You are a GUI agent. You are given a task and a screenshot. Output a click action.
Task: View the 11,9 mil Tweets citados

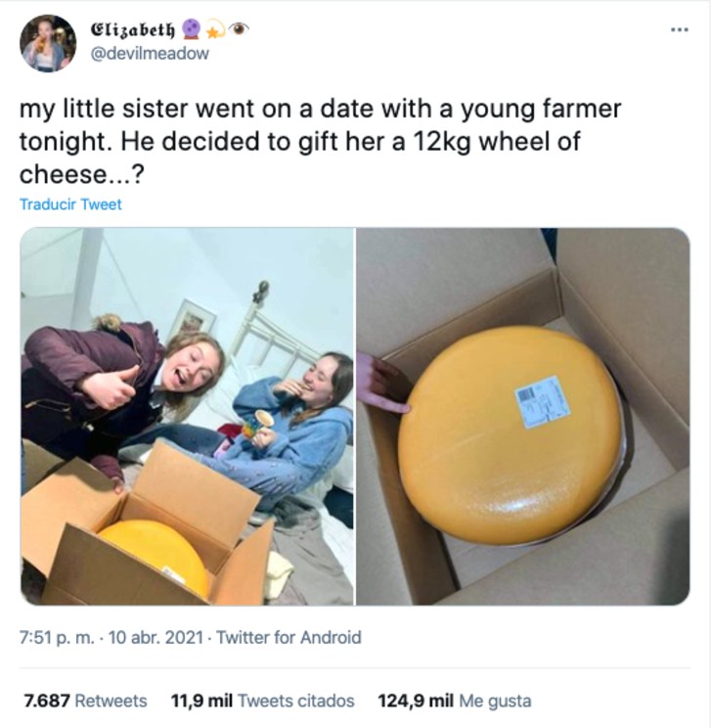(x=263, y=701)
